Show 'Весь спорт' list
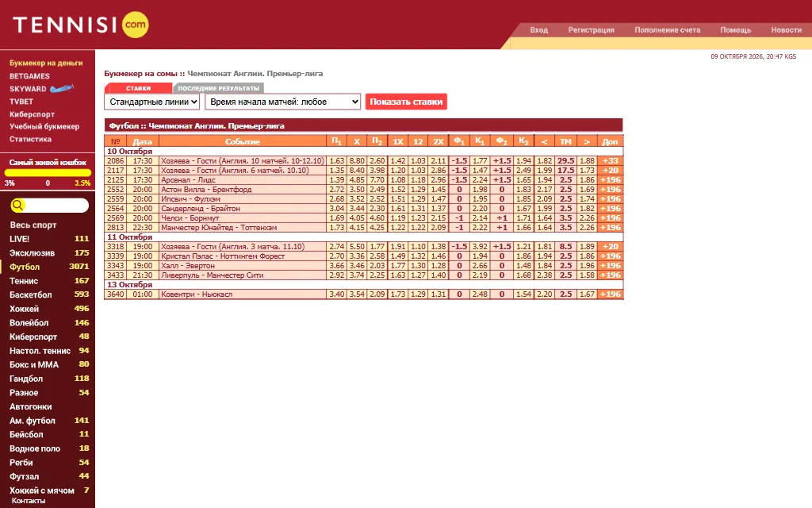 tap(33, 225)
